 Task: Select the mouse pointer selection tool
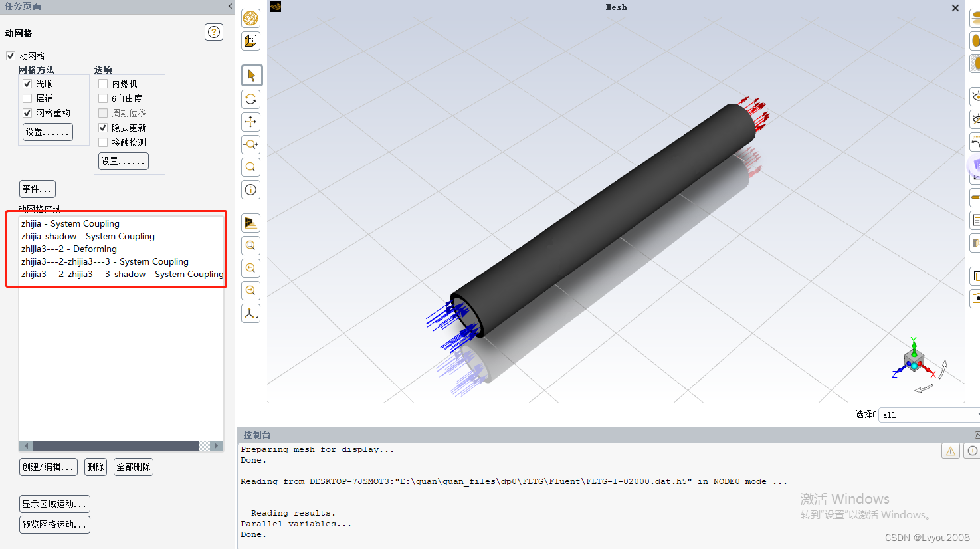pyautogui.click(x=251, y=75)
